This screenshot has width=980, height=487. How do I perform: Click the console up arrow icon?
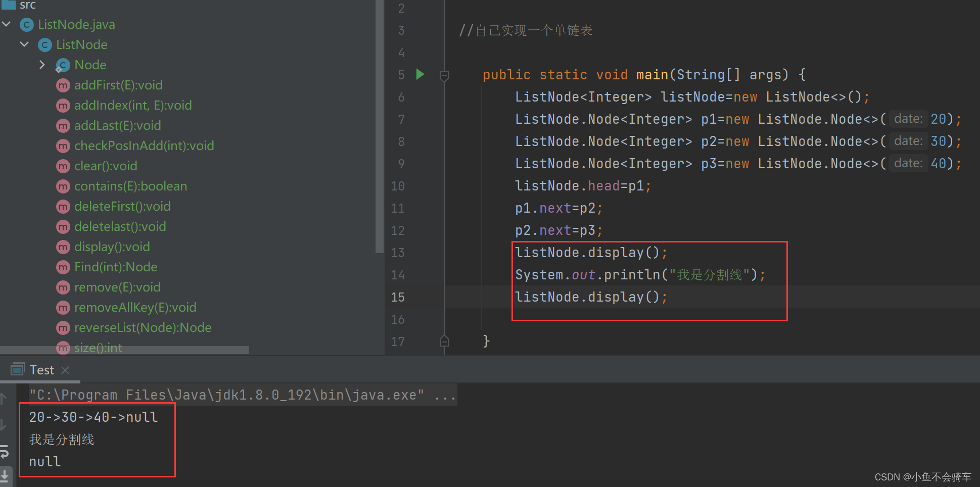point(3,399)
